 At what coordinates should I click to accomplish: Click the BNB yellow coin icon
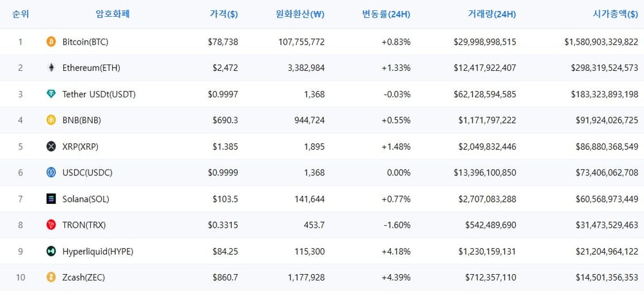tap(51, 120)
